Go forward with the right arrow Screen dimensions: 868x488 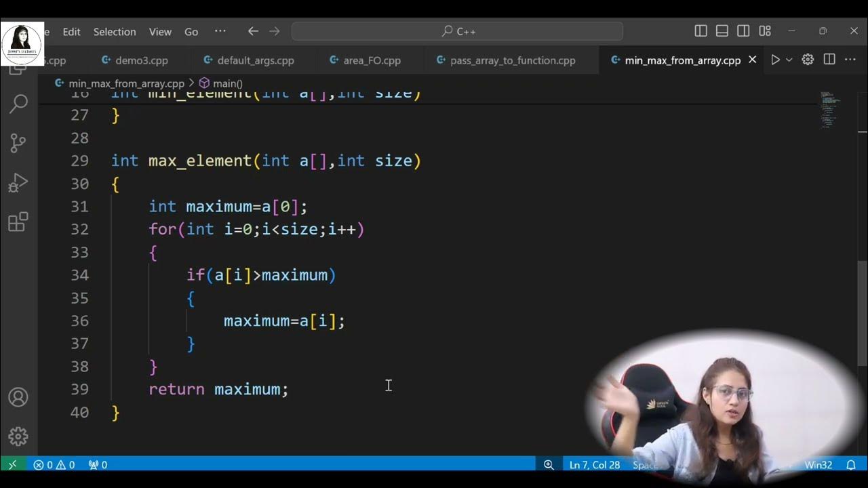tap(275, 31)
